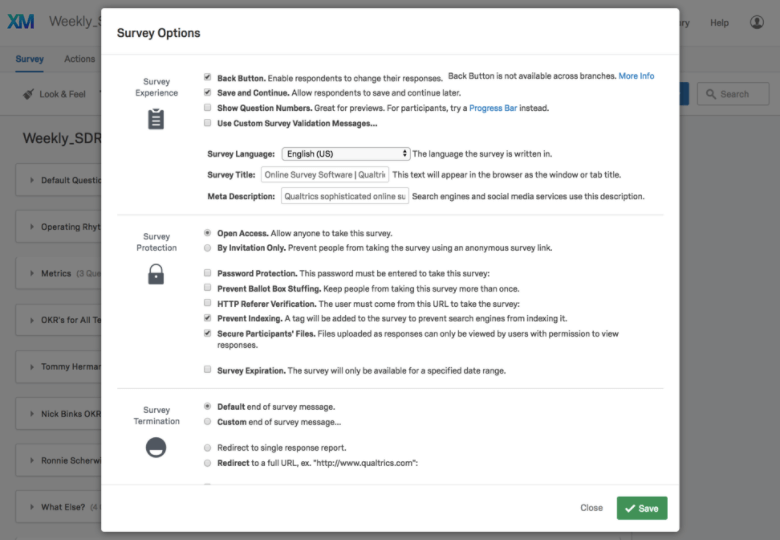Click the Look & Feel paintbrush icon
This screenshot has width=780, height=540.
(x=28, y=94)
